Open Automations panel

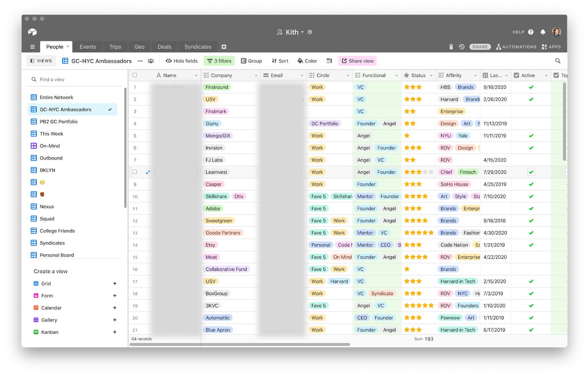click(x=516, y=47)
